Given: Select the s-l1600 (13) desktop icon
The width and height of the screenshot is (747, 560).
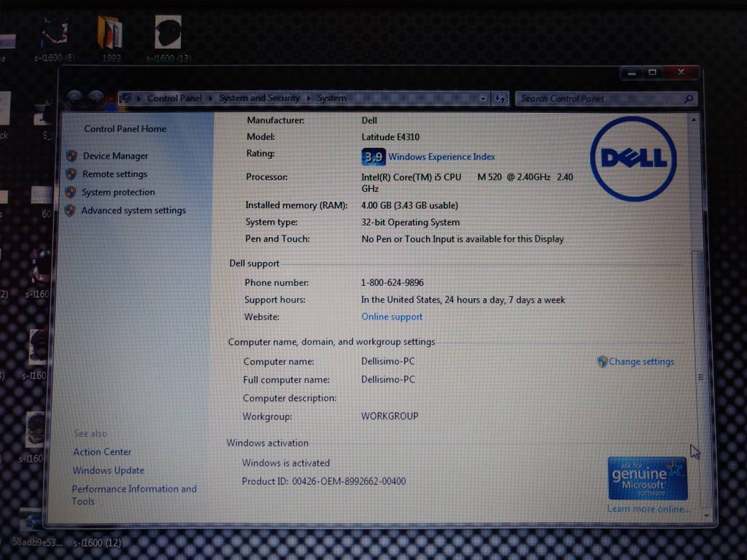Looking at the screenshot, I should pyautogui.click(x=169, y=38).
